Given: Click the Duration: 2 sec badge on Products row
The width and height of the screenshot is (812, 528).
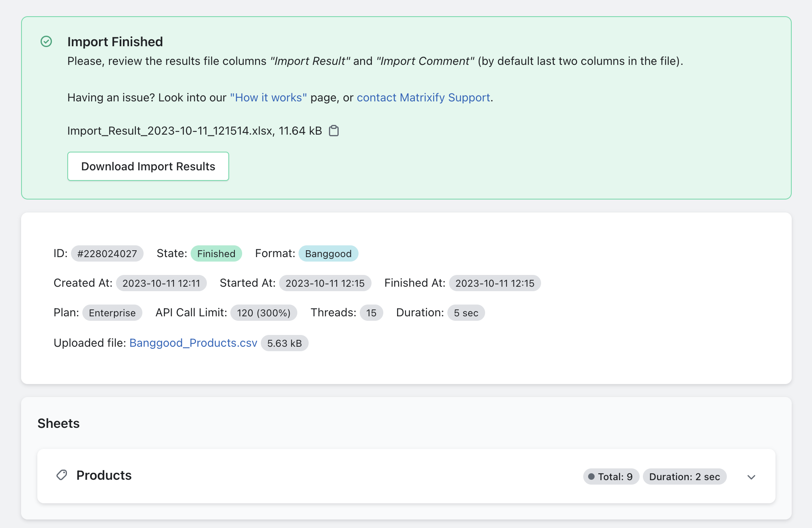Looking at the screenshot, I should 685,476.
